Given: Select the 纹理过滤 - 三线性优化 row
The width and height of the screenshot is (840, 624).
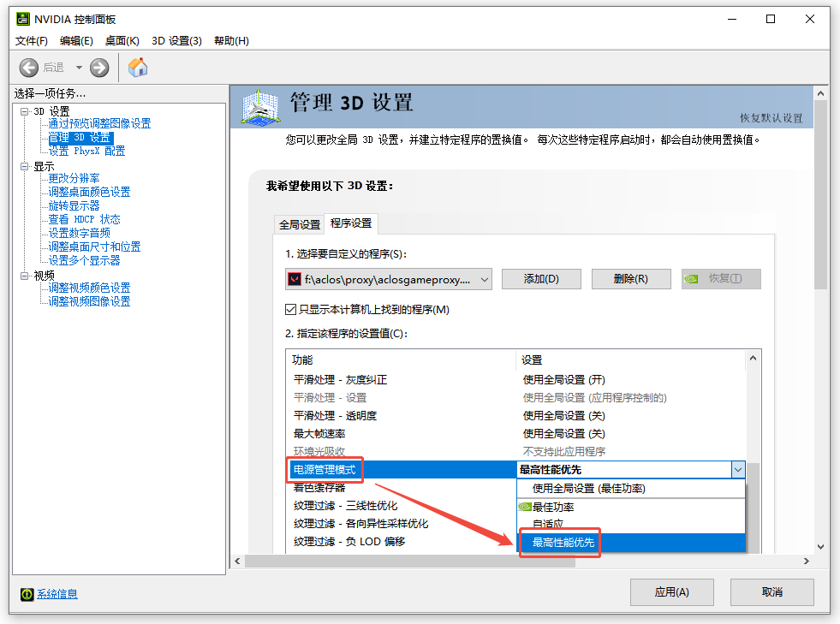Looking at the screenshot, I should [x=402, y=506].
